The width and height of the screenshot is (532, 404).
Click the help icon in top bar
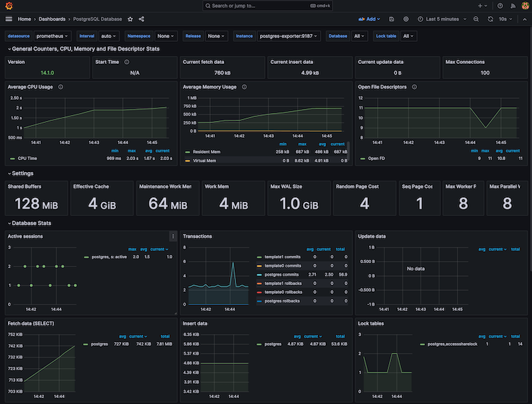click(x=500, y=6)
